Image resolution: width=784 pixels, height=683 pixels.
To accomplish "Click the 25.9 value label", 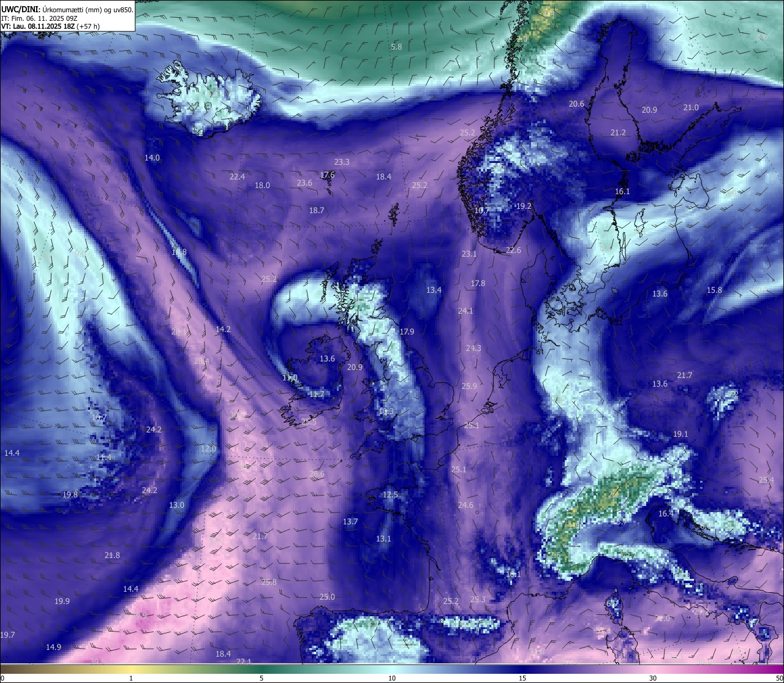I will 469,387.
